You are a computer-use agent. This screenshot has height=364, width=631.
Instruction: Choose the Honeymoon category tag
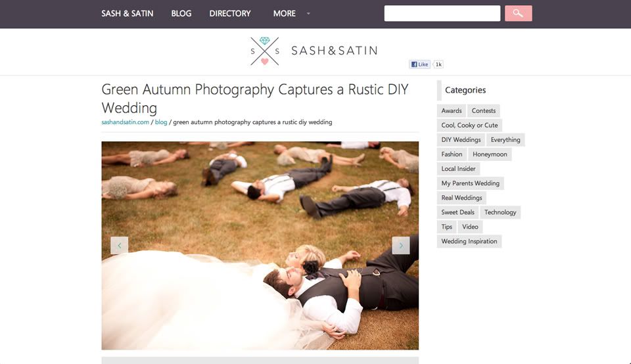pos(490,154)
